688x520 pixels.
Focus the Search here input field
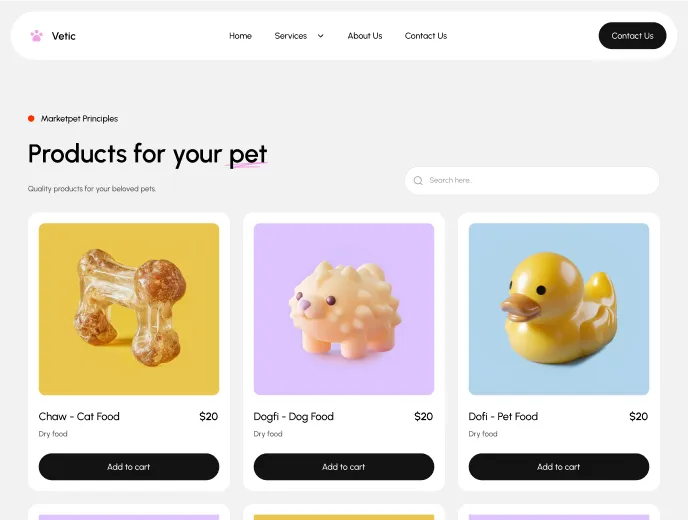532,180
